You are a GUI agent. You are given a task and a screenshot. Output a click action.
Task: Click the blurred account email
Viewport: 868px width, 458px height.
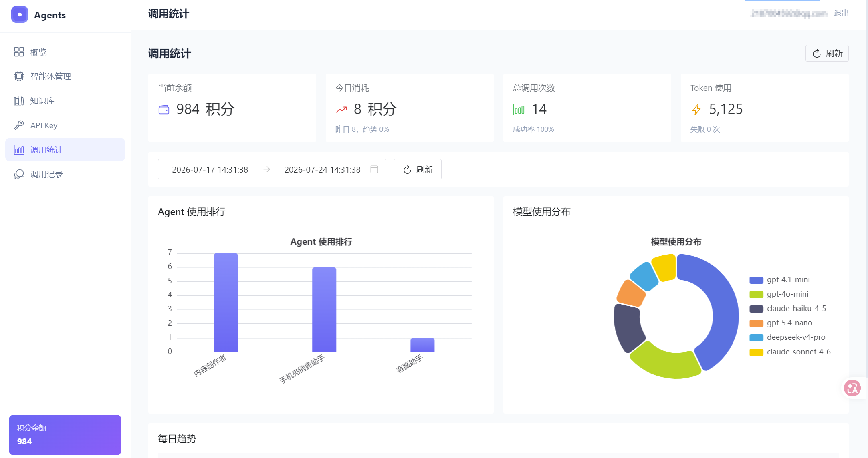789,14
